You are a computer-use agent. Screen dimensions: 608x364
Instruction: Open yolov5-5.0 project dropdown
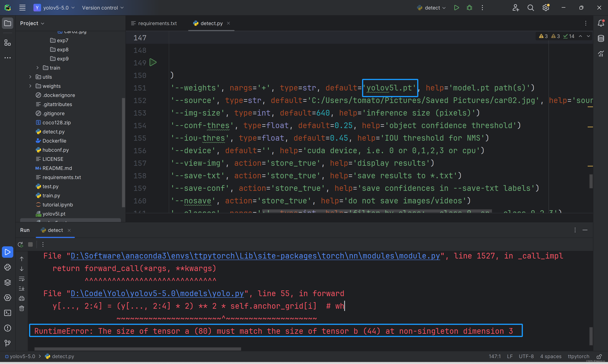[54, 8]
